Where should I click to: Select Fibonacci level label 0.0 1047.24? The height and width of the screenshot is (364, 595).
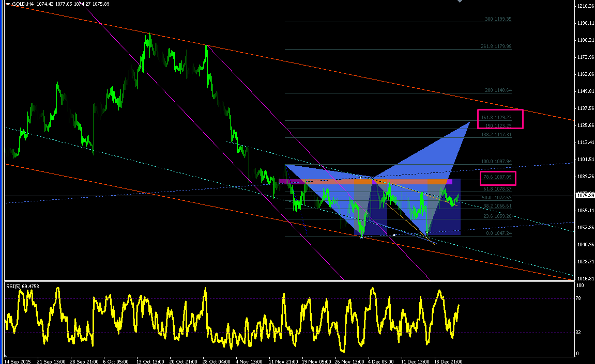(499, 233)
